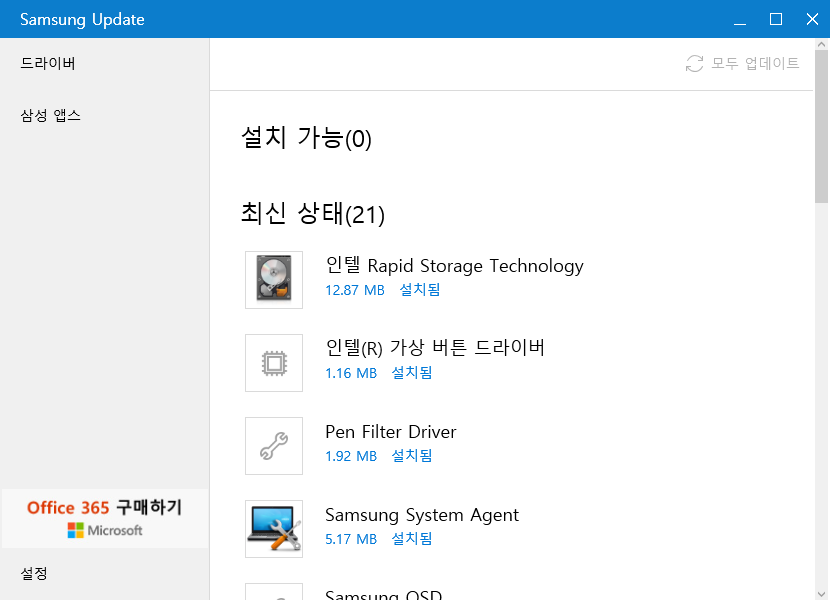Select the Pen Filter Driver title
The height and width of the screenshot is (600, 830).
(x=391, y=432)
